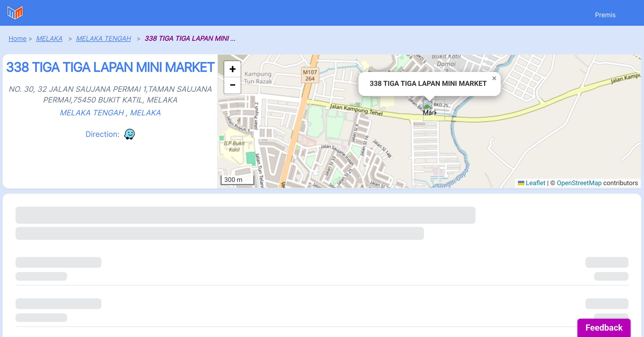Click the 338 TIGA TIGA LAPAN heading

coord(110,67)
